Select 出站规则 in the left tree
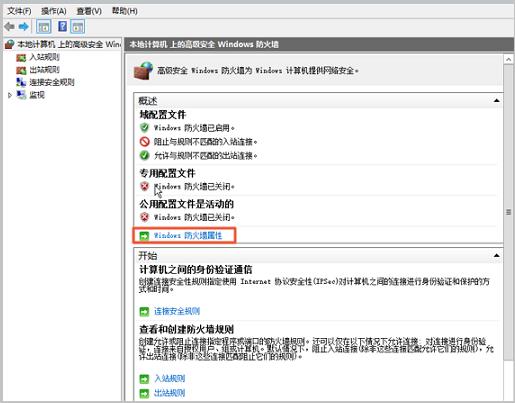The image size is (515, 403). click(45, 70)
